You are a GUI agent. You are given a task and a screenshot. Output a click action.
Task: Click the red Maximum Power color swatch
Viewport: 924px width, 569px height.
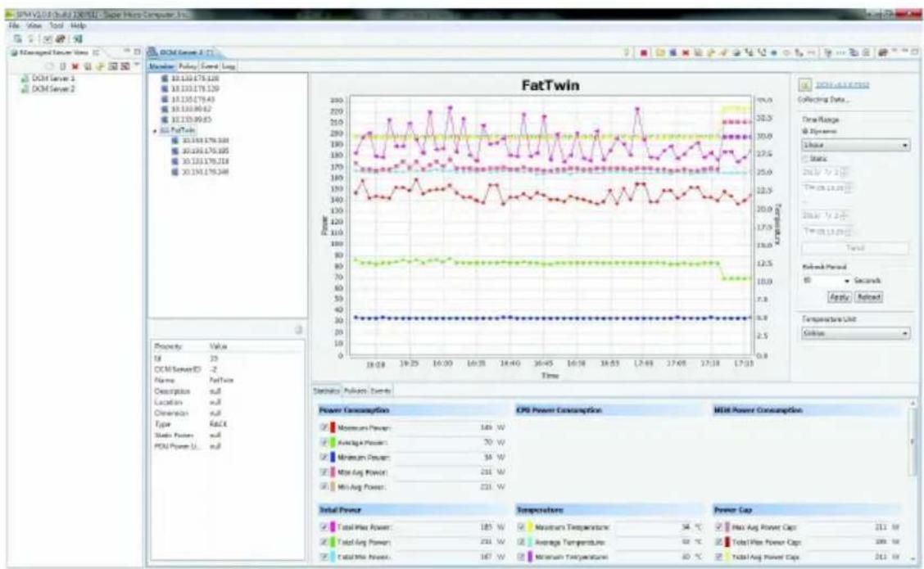coord(333,427)
